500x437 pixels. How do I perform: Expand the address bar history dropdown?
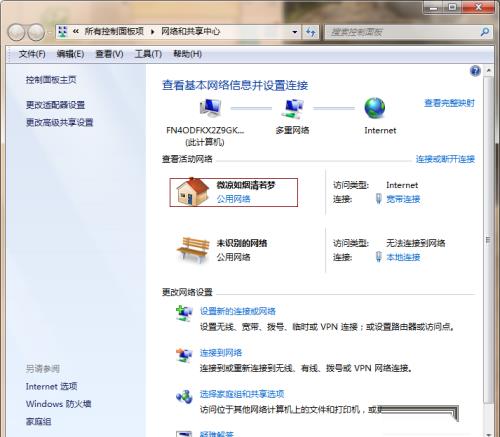(x=295, y=32)
